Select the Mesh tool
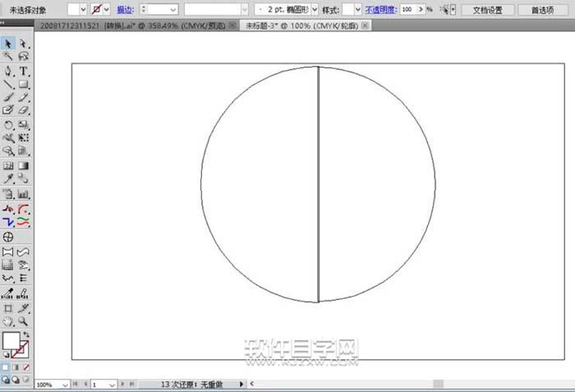Image resolution: width=575 pixels, height=392 pixels. tap(8, 165)
